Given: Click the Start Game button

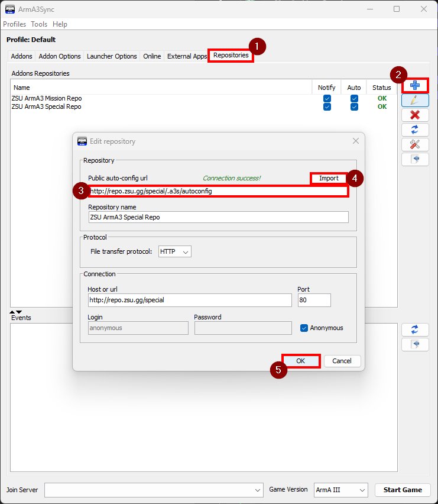Looking at the screenshot, I should tap(403, 490).
